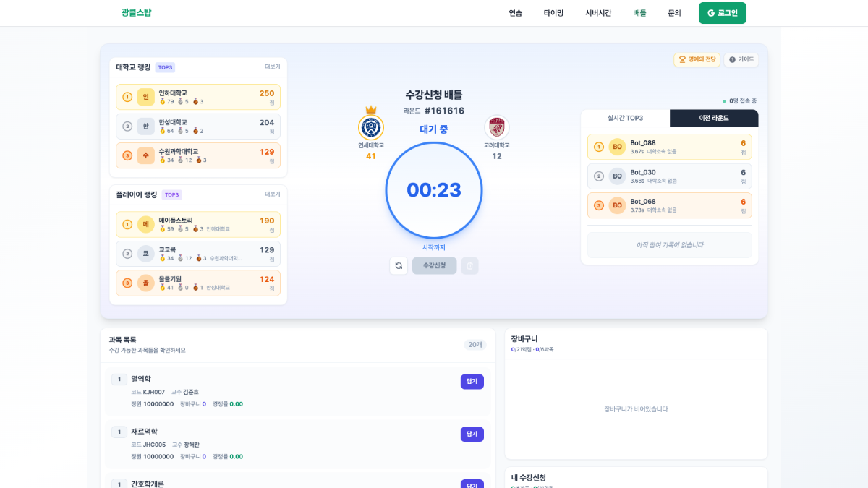The height and width of the screenshot is (488, 868).
Task: Click course code JHC005
Action: (x=154, y=445)
